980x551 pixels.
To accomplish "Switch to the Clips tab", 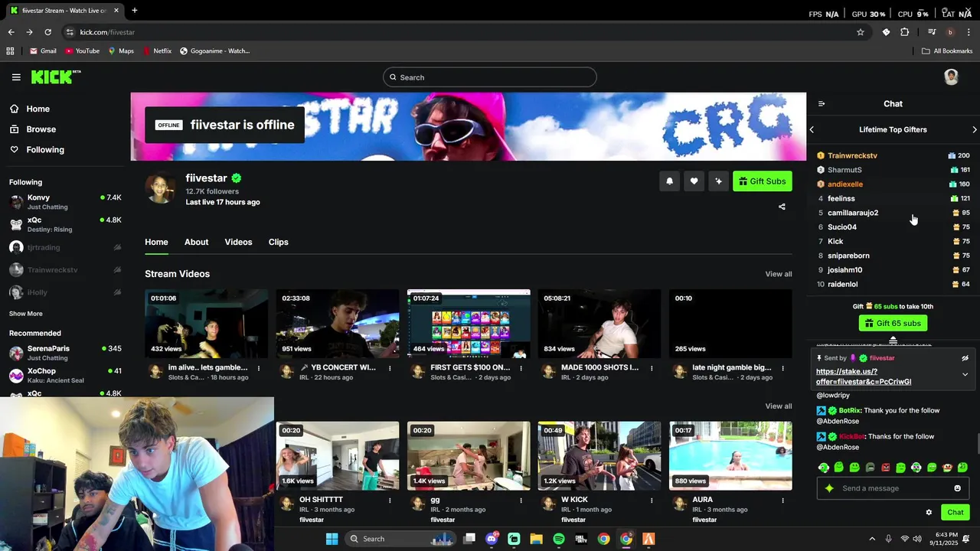I will point(278,242).
